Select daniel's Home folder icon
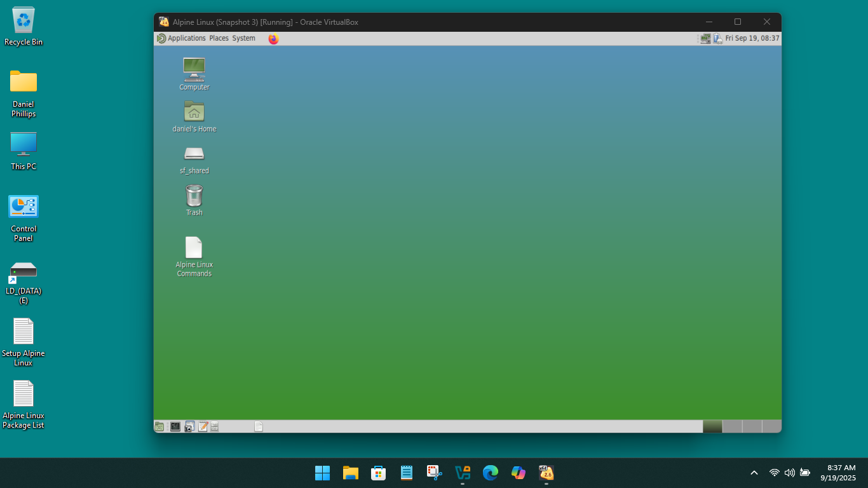The image size is (868, 488). [194, 111]
